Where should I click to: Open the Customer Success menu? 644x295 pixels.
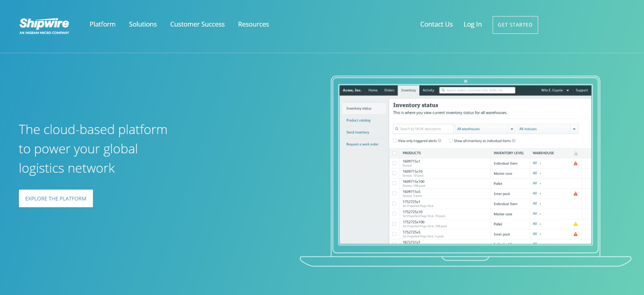tap(197, 24)
